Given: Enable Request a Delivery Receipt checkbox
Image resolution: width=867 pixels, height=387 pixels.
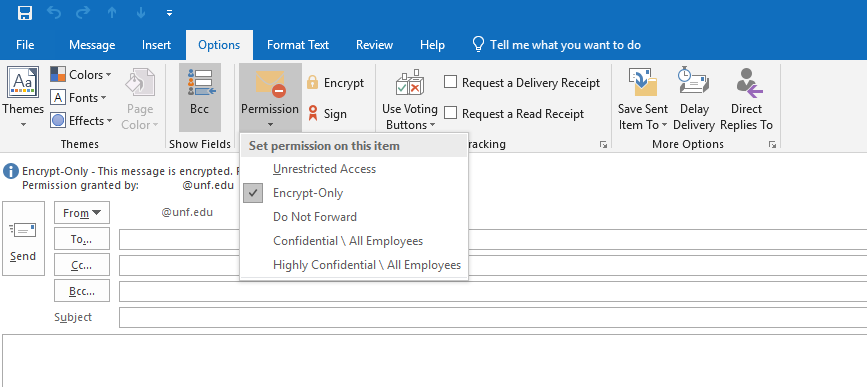Looking at the screenshot, I should click(451, 82).
